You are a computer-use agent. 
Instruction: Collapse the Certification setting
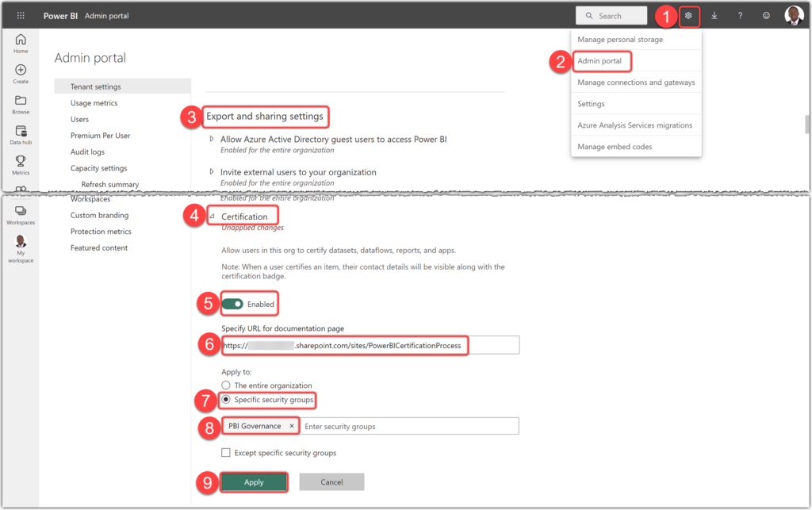[213, 217]
